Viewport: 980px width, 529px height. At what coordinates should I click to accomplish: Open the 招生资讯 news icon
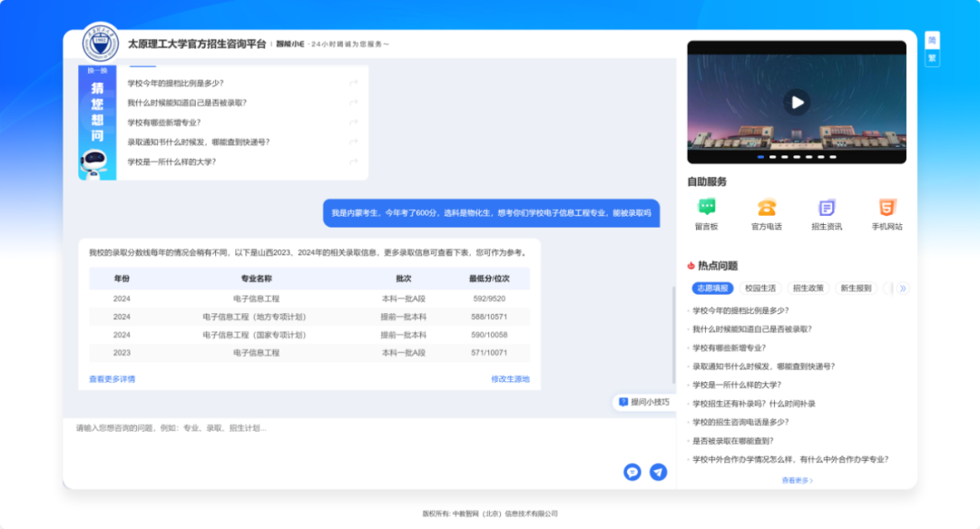click(x=826, y=208)
